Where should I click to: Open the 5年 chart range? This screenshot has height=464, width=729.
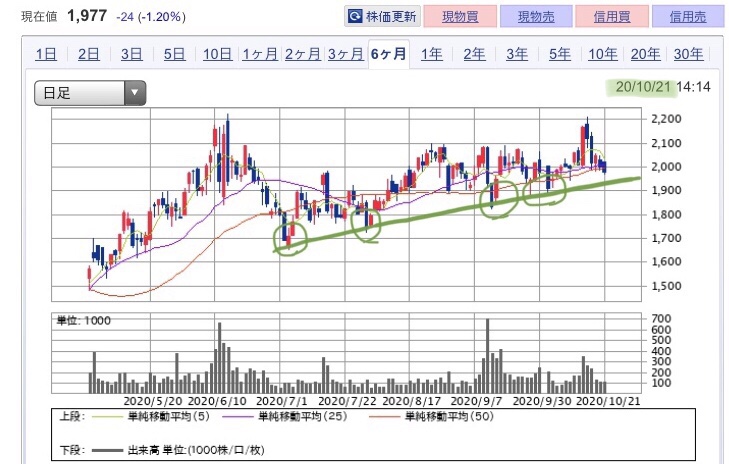click(x=560, y=55)
